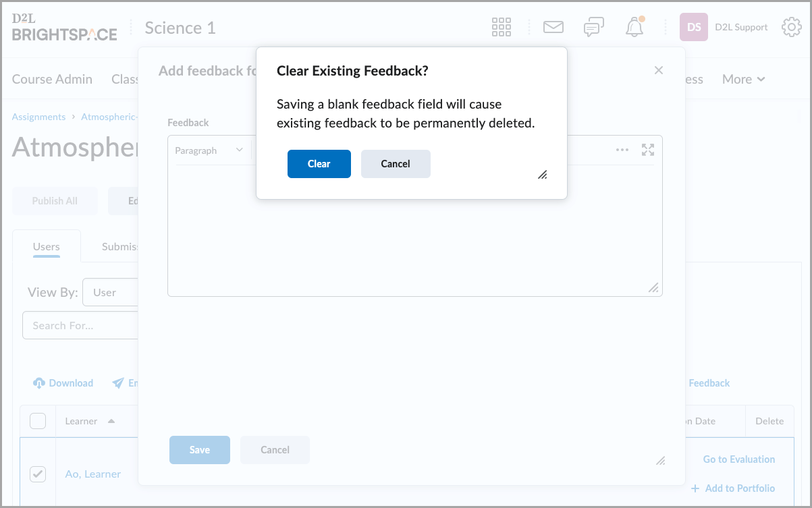Switch to the Users tab
This screenshot has width=812, height=508.
click(x=47, y=247)
